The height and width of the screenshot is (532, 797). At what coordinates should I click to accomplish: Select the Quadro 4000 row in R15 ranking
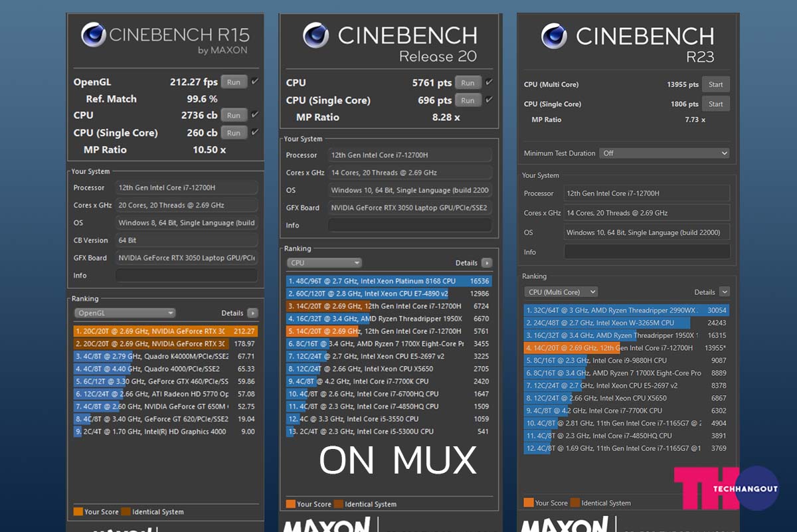(165, 369)
